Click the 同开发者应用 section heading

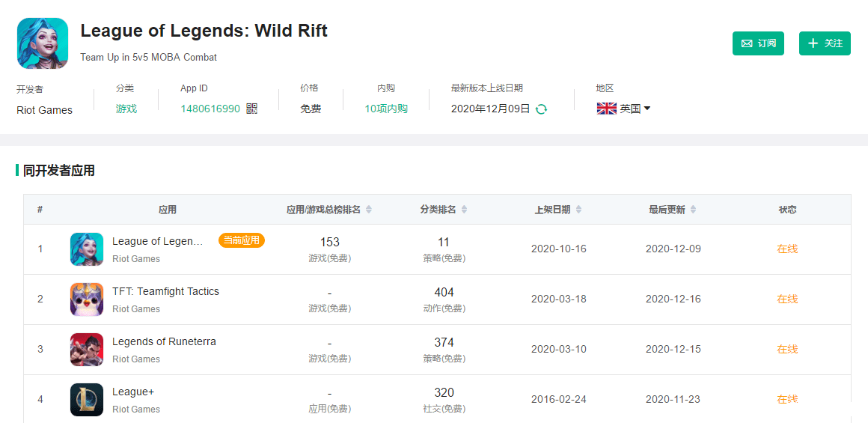tap(58, 171)
